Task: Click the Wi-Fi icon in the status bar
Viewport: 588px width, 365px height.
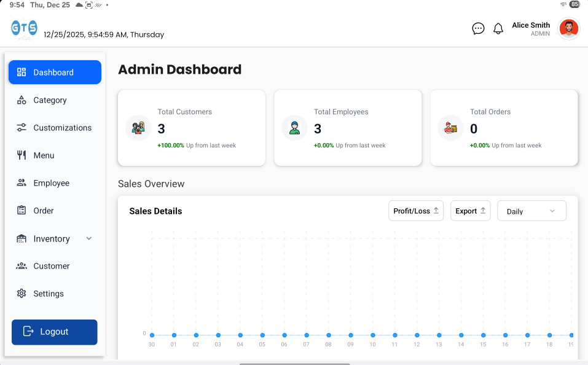Action: 563,4
